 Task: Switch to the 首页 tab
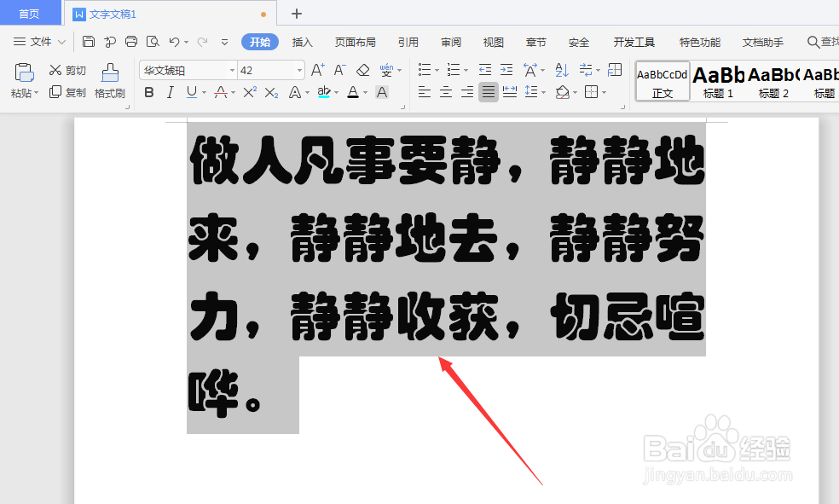(x=30, y=14)
